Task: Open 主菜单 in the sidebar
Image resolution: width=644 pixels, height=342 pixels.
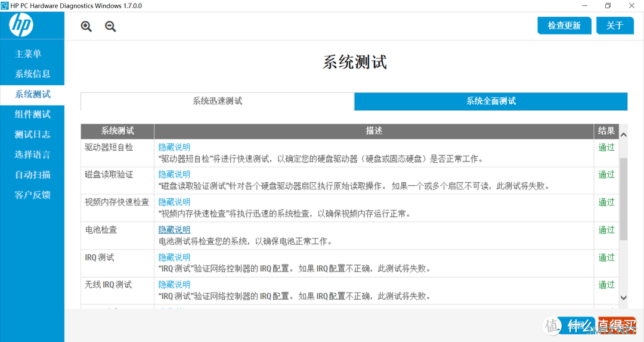Action: [28, 54]
